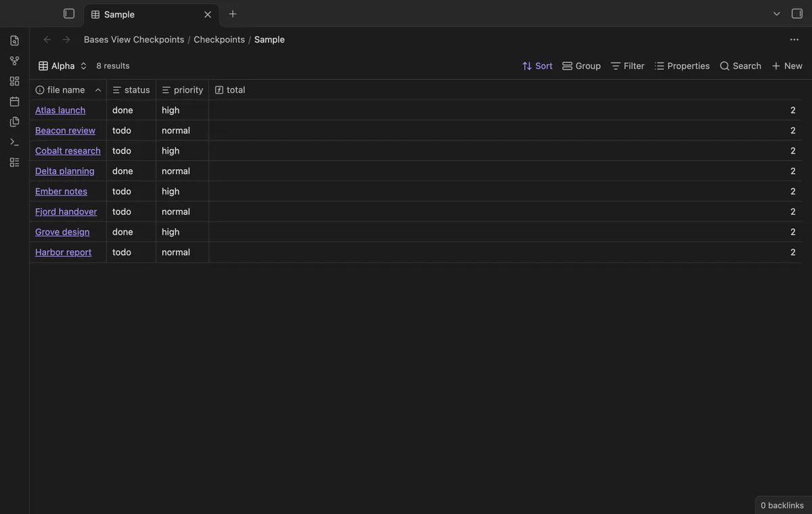Toggle the left sidebar icon
This screenshot has width=812, height=514.
[69, 14]
